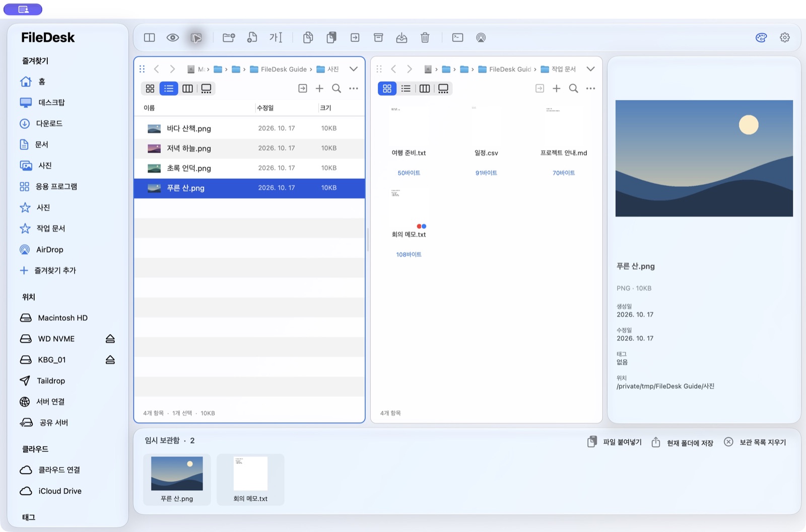
Task: Open the theme palette icon
Action: (x=761, y=38)
